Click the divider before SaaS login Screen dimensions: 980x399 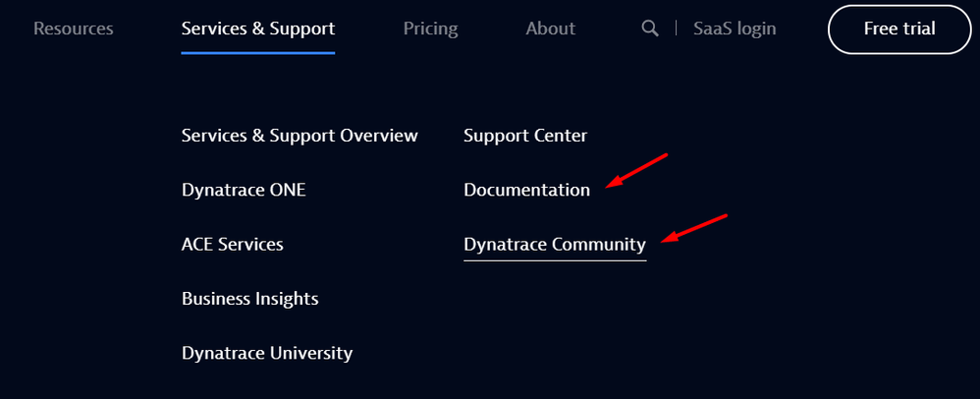click(676, 28)
